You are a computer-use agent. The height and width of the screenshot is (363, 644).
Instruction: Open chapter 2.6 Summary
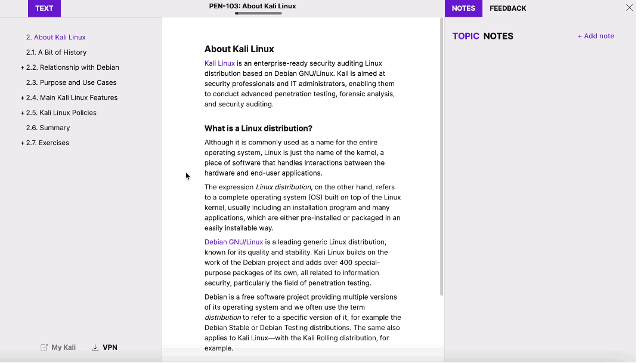pos(48,127)
